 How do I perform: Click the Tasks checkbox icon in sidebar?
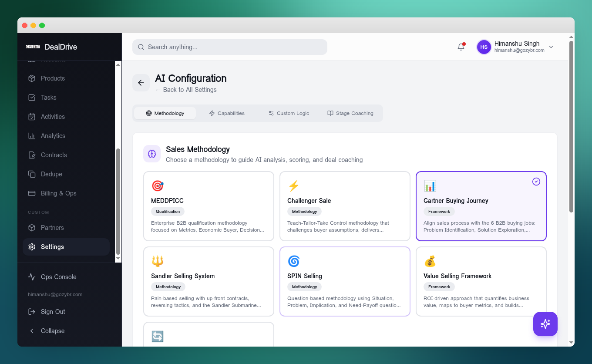tap(32, 98)
